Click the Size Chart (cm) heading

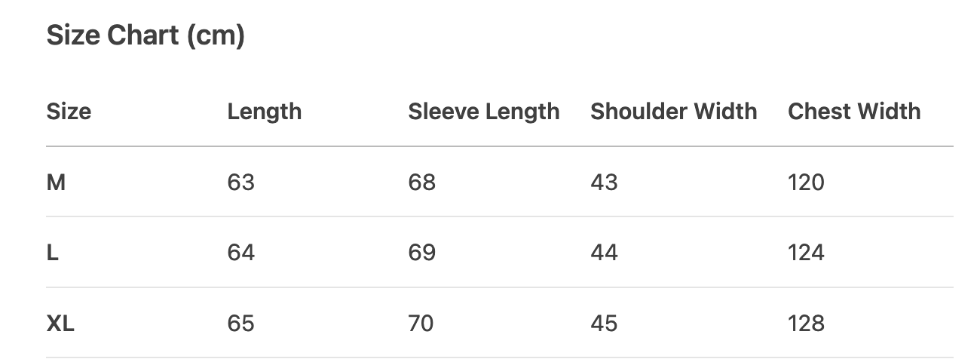145,36
